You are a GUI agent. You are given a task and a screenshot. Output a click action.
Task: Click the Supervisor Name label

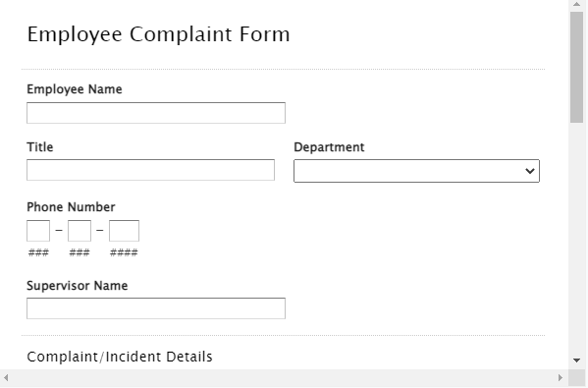[x=77, y=286]
